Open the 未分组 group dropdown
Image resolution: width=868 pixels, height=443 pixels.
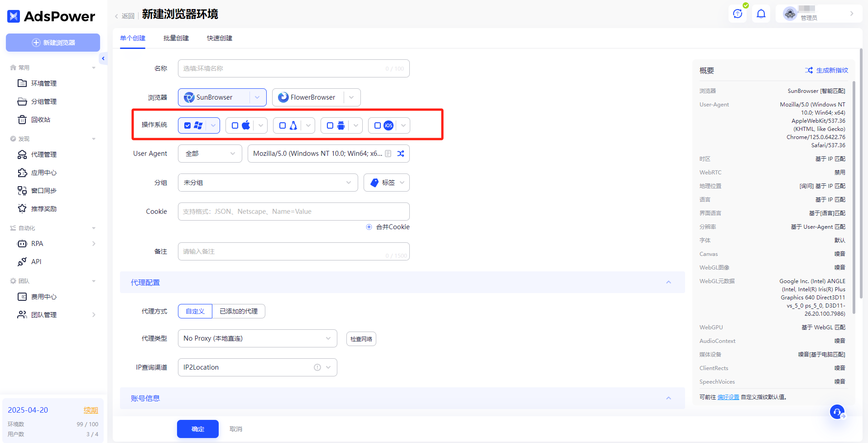[268, 183]
